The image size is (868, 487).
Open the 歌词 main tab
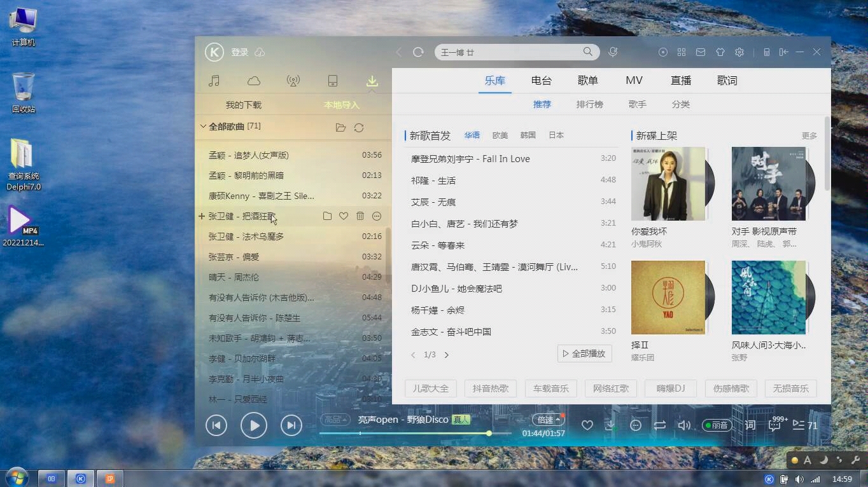727,81
